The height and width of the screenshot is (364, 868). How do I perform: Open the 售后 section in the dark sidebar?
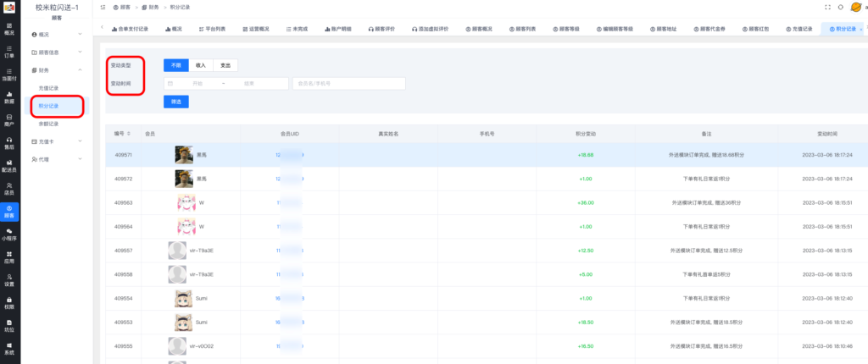9,143
